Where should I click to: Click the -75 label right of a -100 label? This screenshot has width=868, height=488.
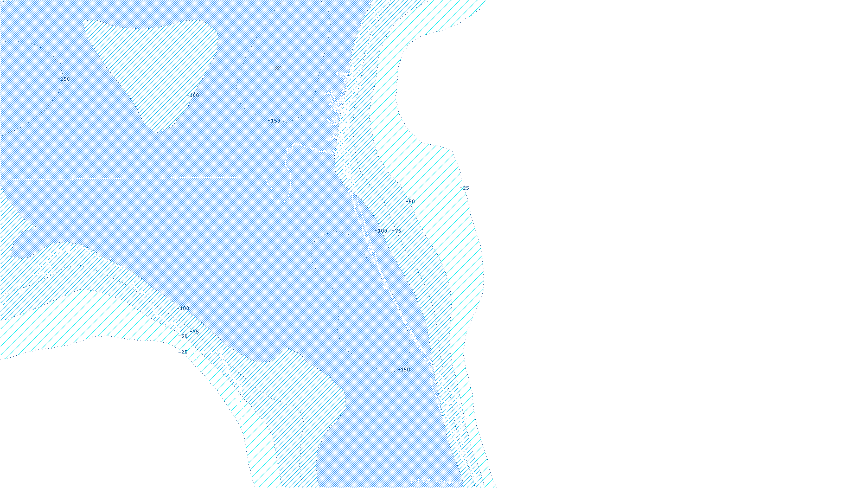pyautogui.click(x=397, y=231)
